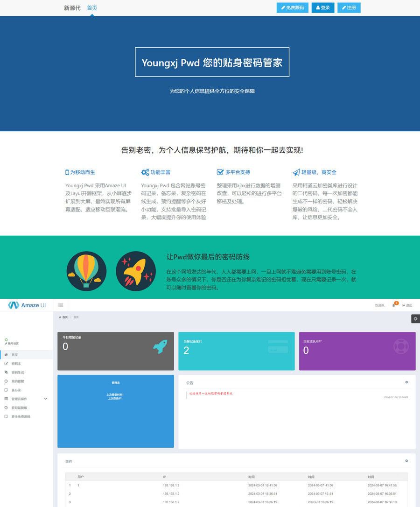Click the rocket circle illustration in green banner
420x507 pixels.
click(x=136, y=271)
